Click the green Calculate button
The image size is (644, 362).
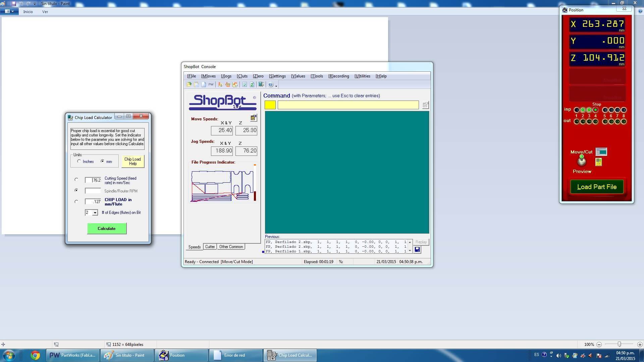pyautogui.click(x=107, y=229)
